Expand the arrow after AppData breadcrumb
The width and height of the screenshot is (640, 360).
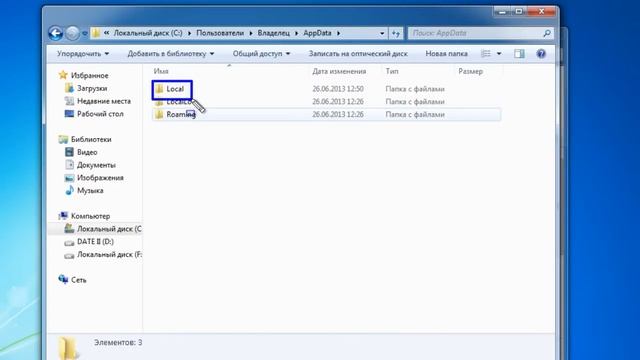click(338, 33)
